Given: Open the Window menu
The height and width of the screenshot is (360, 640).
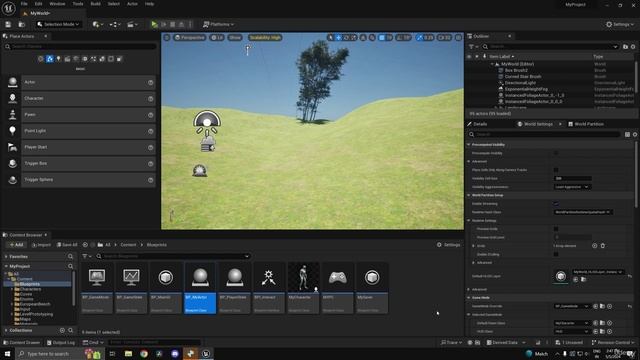Looking at the screenshot, I should pyautogui.click(x=57, y=4).
